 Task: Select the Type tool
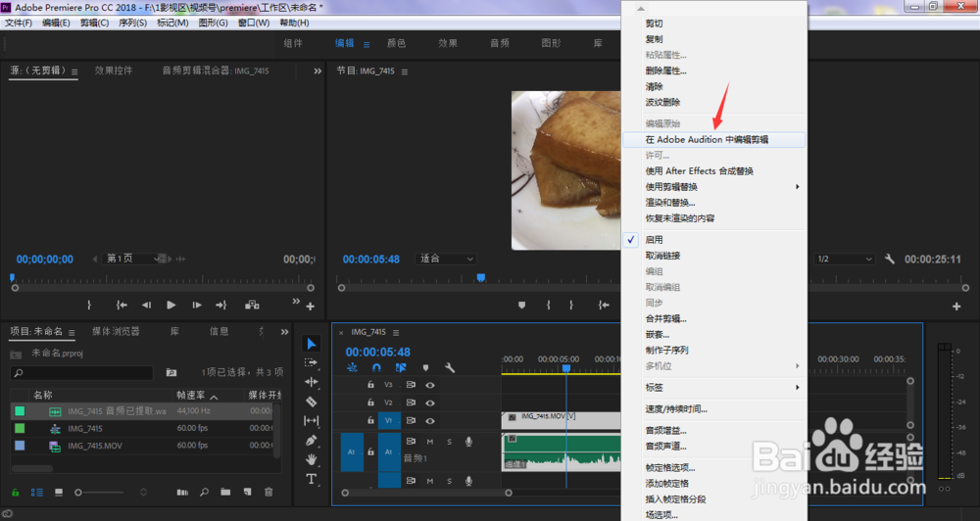pos(312,479)
